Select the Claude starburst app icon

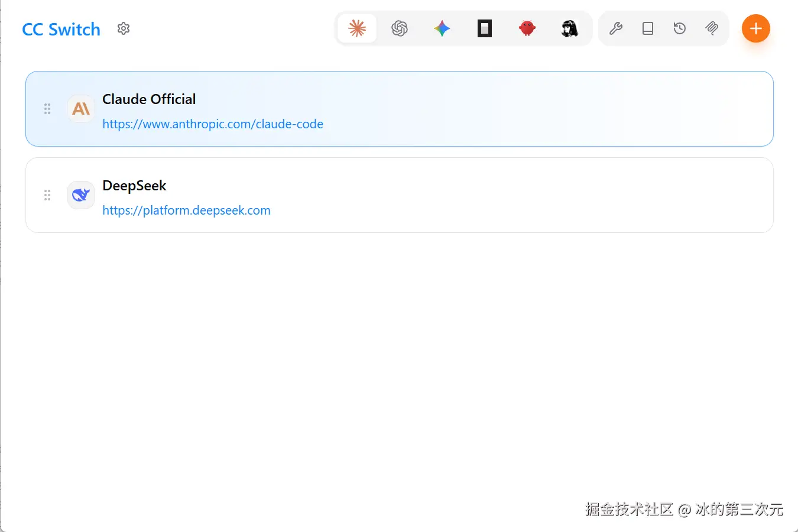coord(357,28)
